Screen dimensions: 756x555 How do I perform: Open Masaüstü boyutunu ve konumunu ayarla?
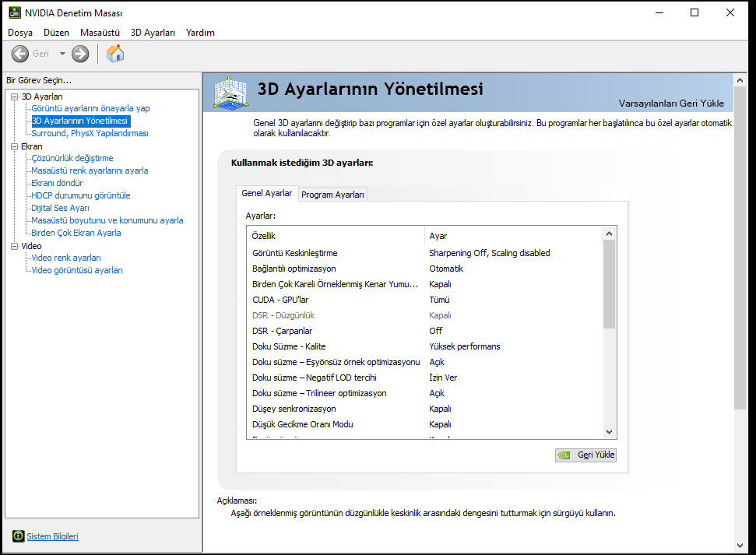click(107, 220)
